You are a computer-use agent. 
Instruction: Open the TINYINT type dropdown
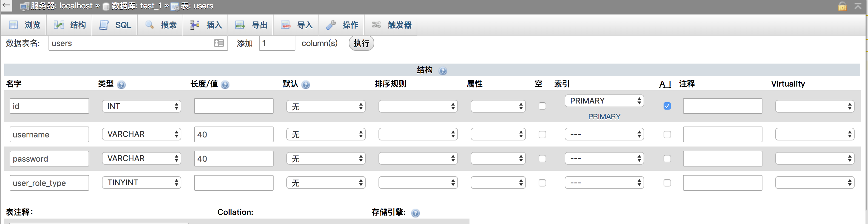click(x=142, y=183)
